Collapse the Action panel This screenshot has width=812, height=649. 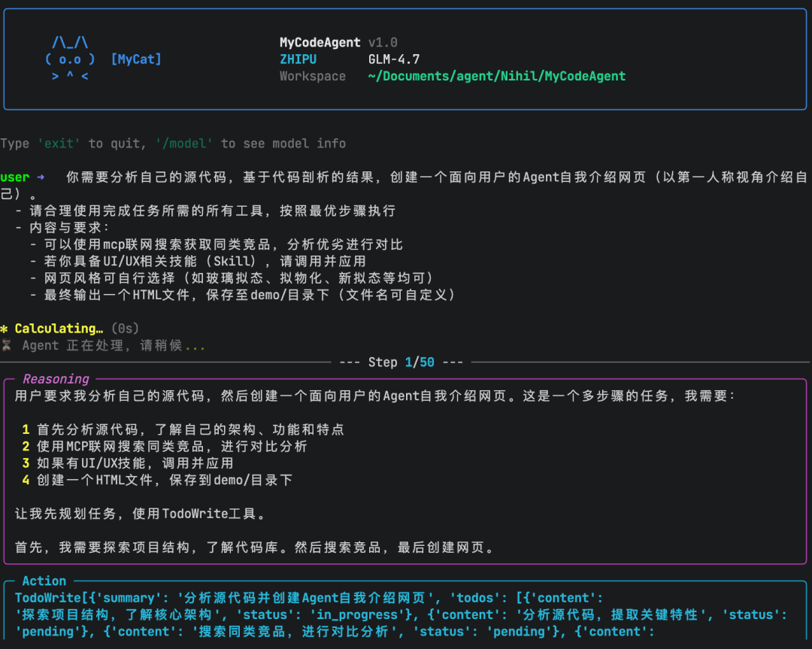44,581
